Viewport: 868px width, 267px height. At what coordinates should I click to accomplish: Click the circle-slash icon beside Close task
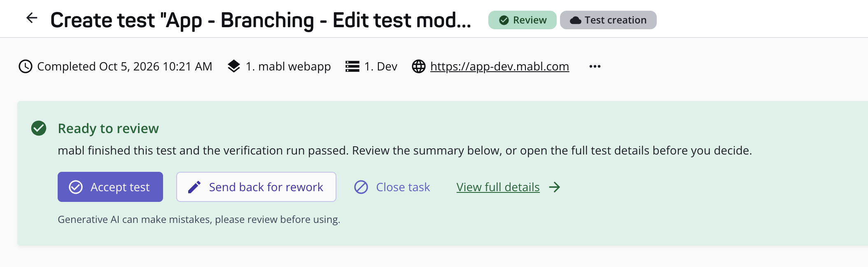[x=361, y=187]
